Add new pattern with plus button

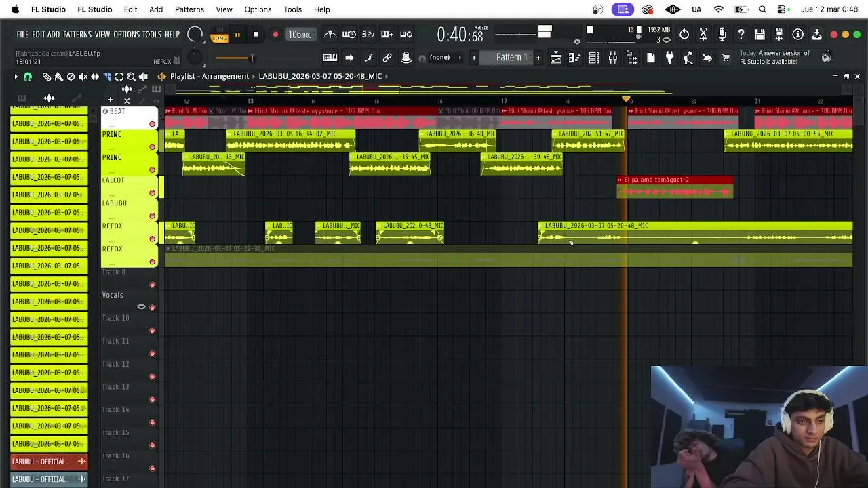pyautogui.click(x=538, y=58)
